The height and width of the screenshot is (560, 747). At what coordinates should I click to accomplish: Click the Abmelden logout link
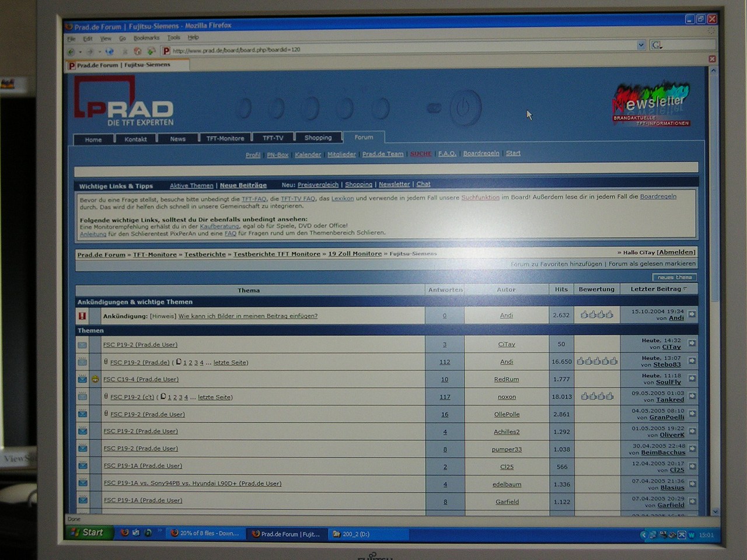(x=676, y=252)
